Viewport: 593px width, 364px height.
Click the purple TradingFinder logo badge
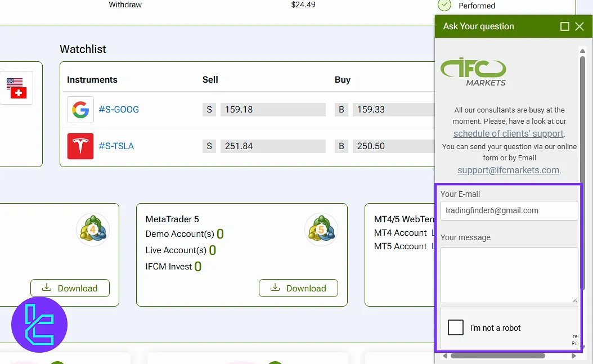pos(39,325)
